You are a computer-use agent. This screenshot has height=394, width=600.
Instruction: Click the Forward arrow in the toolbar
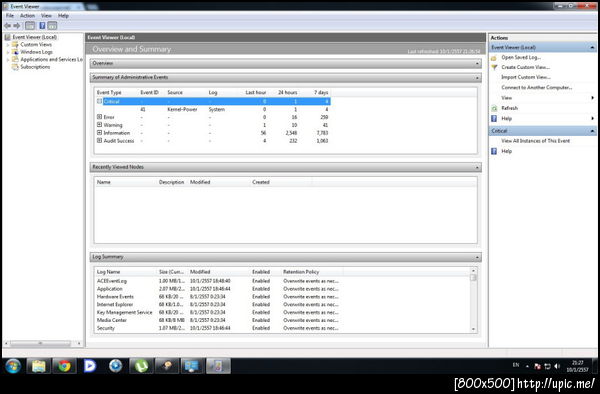[x=17, y=26]
